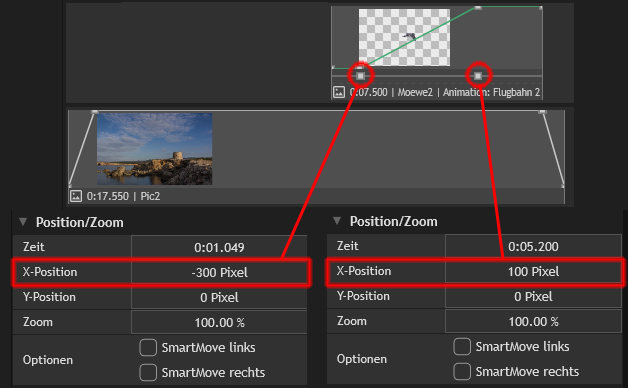Enable SmartMove links in right panel

462,346
